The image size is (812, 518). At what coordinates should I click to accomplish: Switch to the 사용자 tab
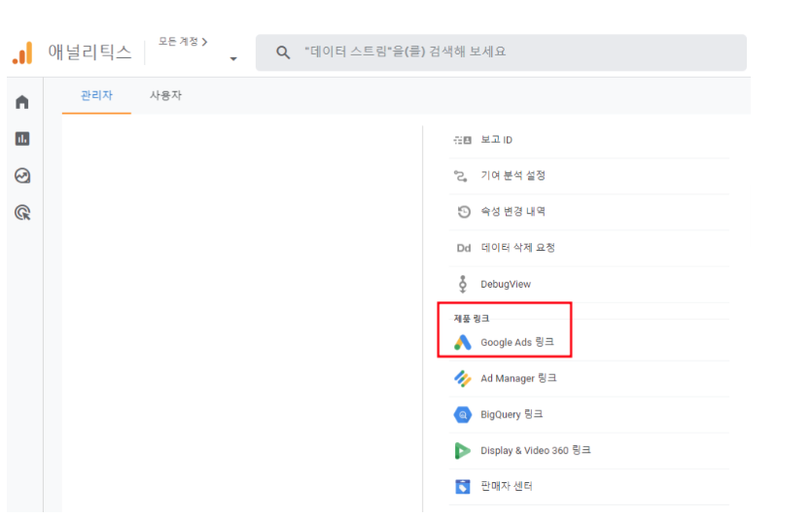(x=165, y=95)
